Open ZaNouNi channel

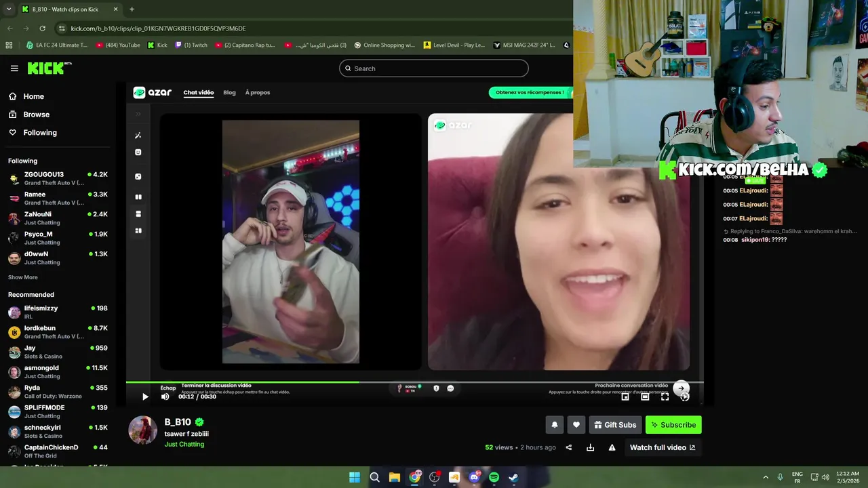(58, 218)
